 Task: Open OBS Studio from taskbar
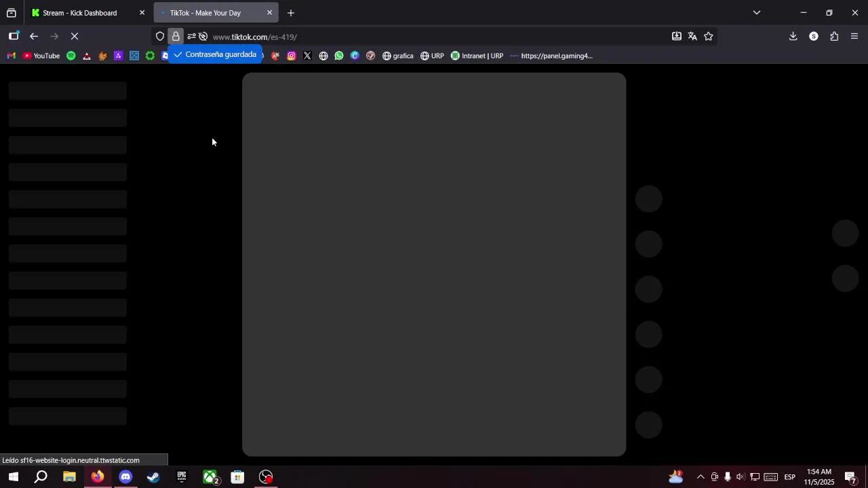tap(266, 477)
